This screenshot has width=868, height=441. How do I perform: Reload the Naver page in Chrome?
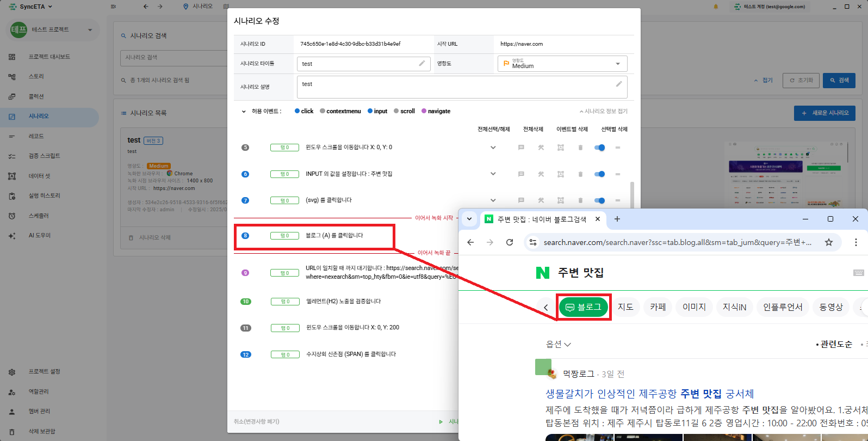(510, 242)
